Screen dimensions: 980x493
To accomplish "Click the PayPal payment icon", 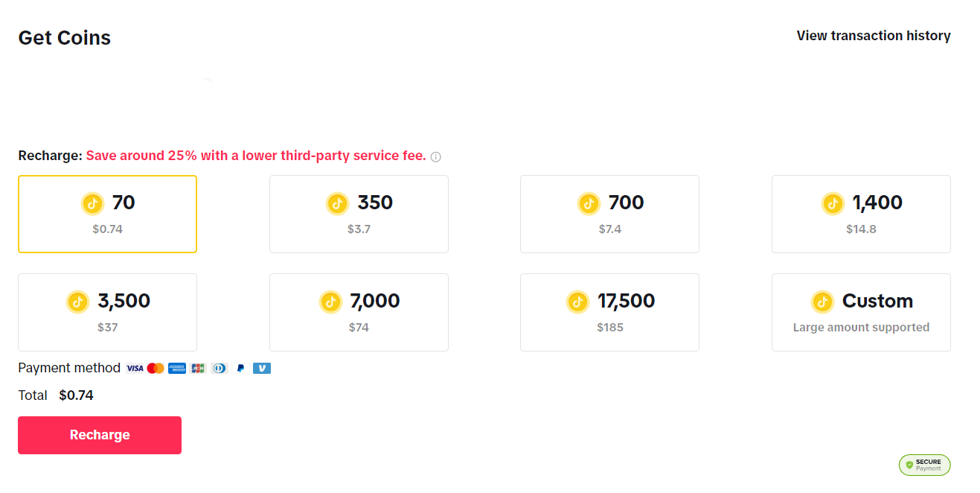I will pyautogui.click(x=240, y=368).
